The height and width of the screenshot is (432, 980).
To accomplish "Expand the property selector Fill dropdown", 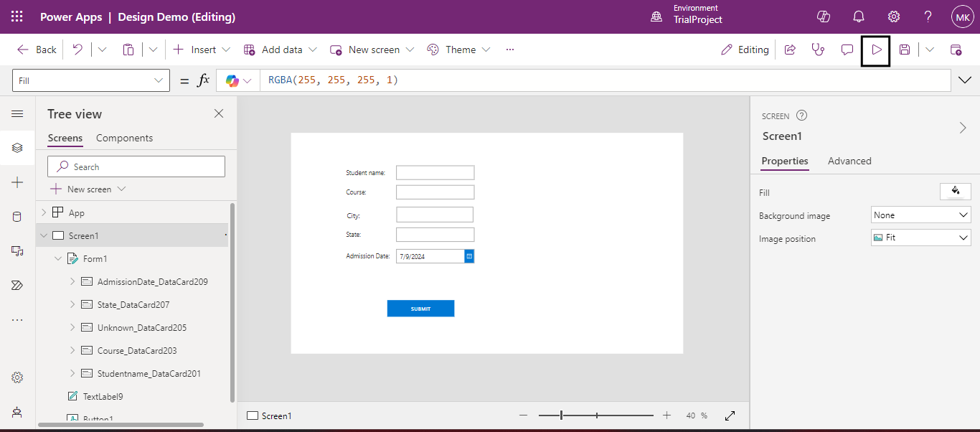I will [91, 81].
